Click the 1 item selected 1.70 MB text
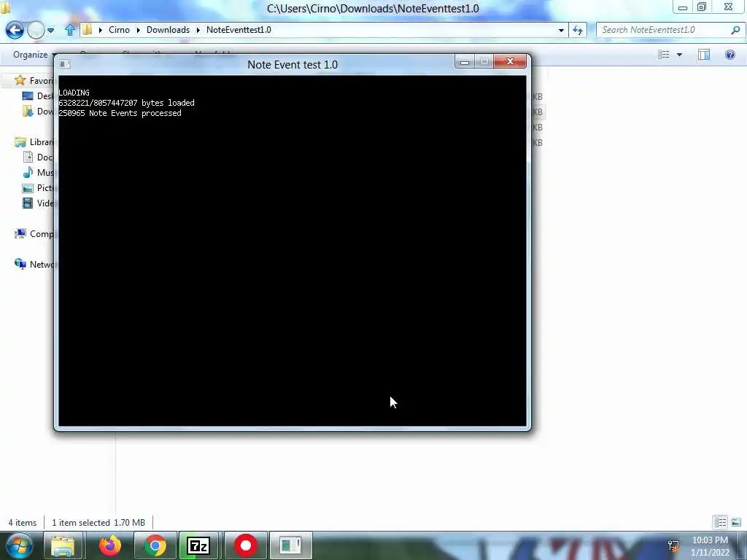Image resolution: width=747 pixels, height=560 pixels. (x=98, y=522)
